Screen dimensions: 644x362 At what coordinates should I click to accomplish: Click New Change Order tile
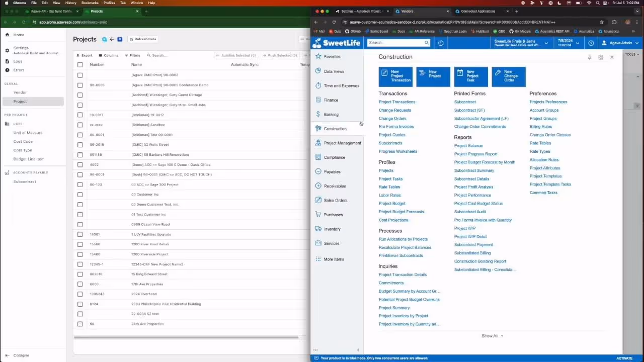[x=509, y=76]
